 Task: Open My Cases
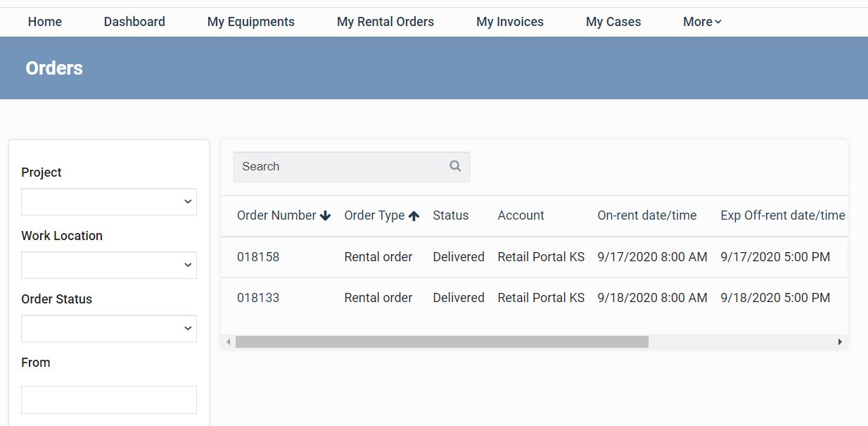click(x=613, y=22)
